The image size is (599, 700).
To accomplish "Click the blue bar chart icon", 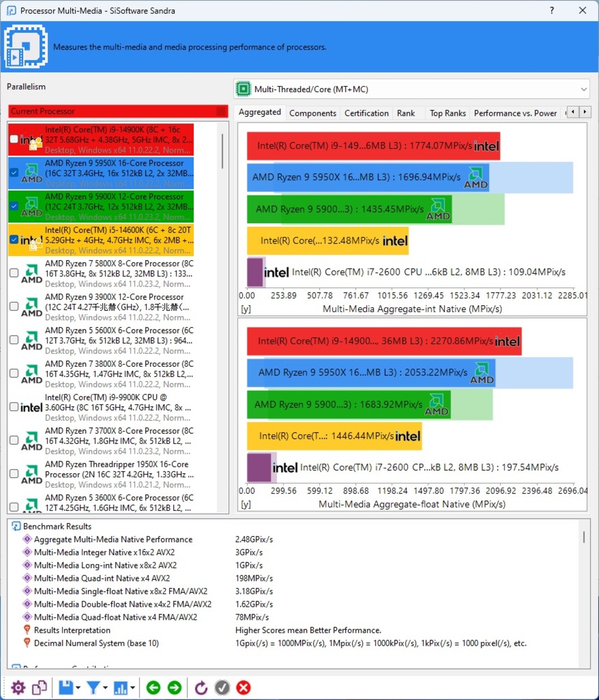I will tap(120, 687).
